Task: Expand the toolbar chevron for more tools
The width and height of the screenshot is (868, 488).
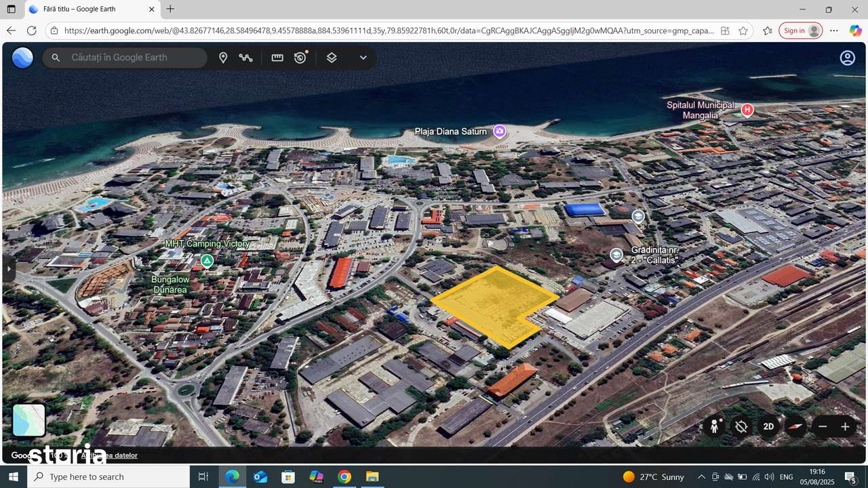Action: (x=363, y=58)
